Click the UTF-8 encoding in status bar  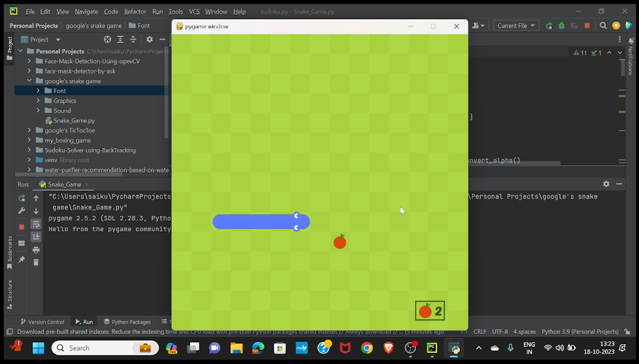(x=500, y=332)
